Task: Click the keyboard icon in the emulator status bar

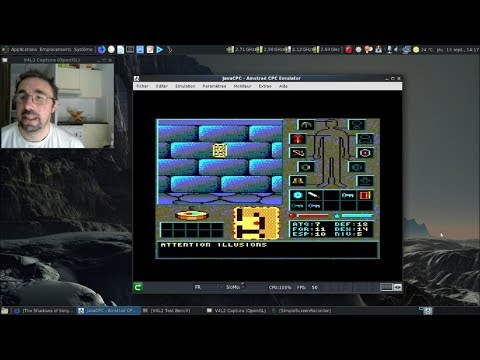Action: coord(386,287)
